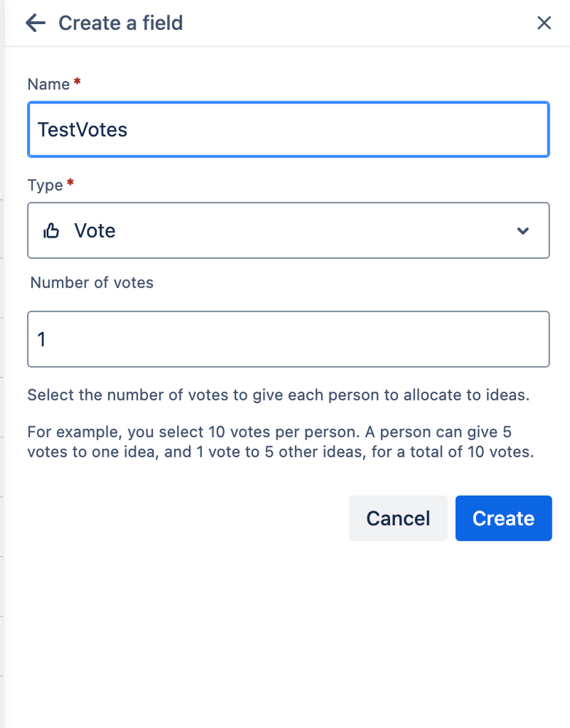Click the Type field label
This screenshot has height=728, width=570.
45,185
